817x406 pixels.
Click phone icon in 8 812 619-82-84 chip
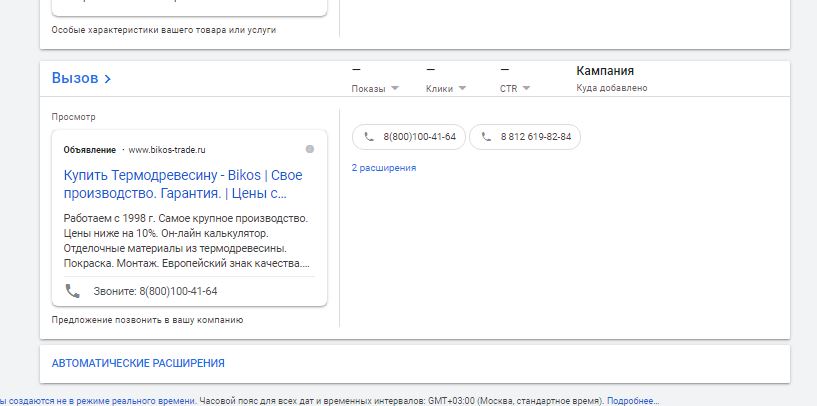486,137
